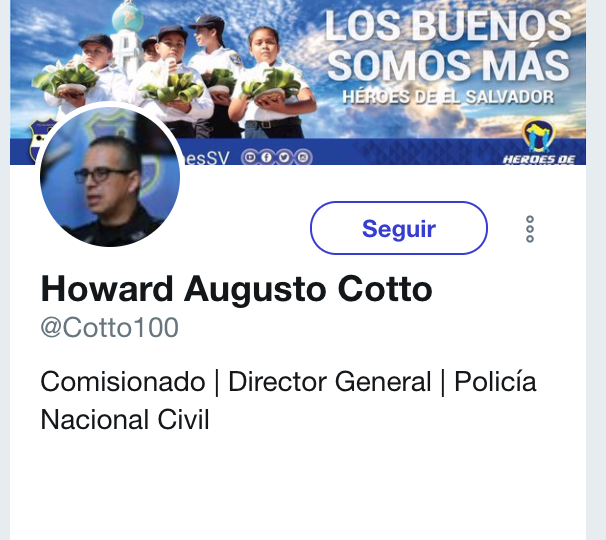Open the round profile photo of Howard Cotto
This screenshot has height=540, width=606.
[x=110, y=177]
